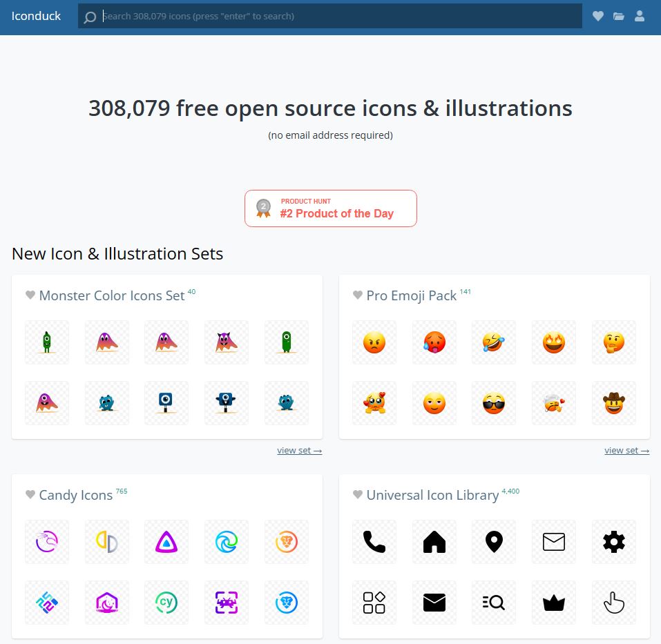
Task: Select the list search icon
Action: [x=494, y=603]
